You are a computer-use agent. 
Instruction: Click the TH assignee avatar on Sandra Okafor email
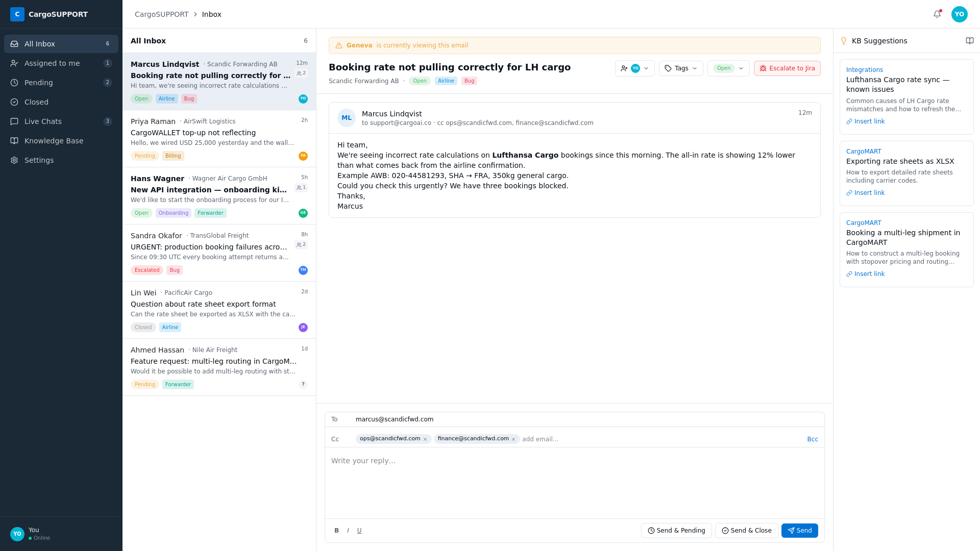(303, 270)
